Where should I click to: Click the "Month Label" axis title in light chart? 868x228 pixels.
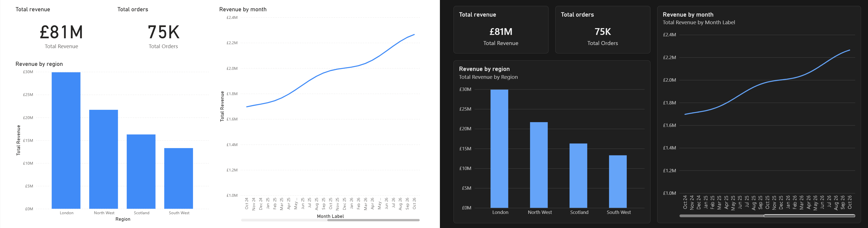pyautogui.click(x=331, y=216)
